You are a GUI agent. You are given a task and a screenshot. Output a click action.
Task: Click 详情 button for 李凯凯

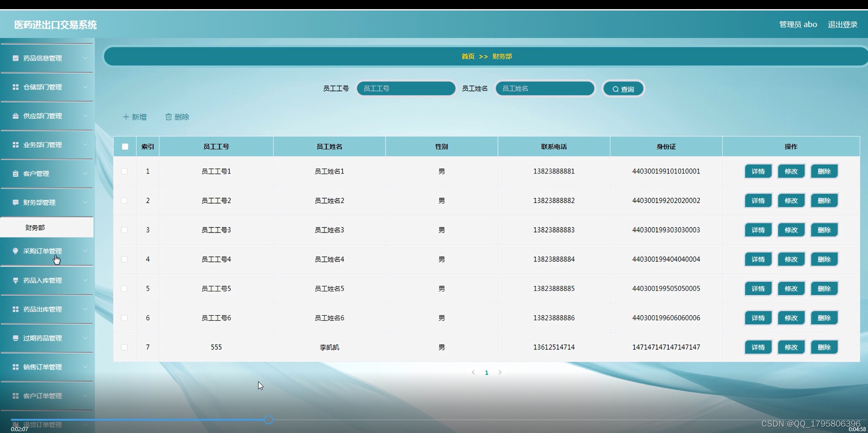tap(758, 347)
